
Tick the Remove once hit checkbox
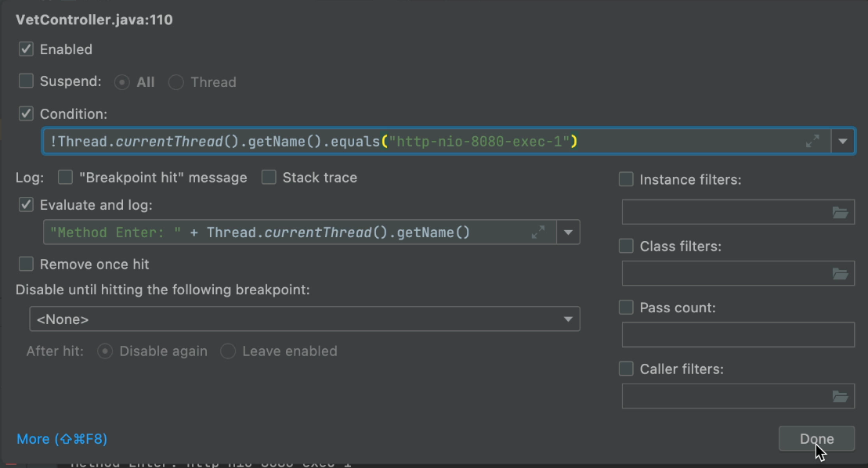[x=27, y=265]
